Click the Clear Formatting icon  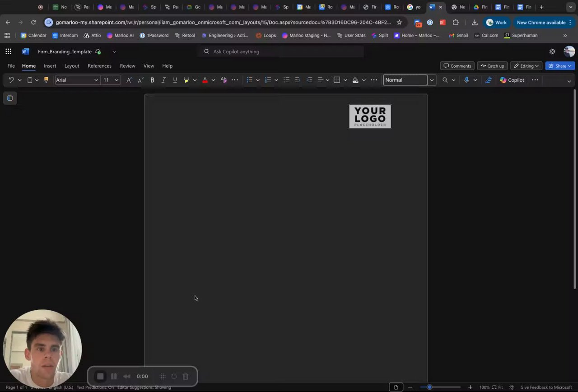[224, 80]
